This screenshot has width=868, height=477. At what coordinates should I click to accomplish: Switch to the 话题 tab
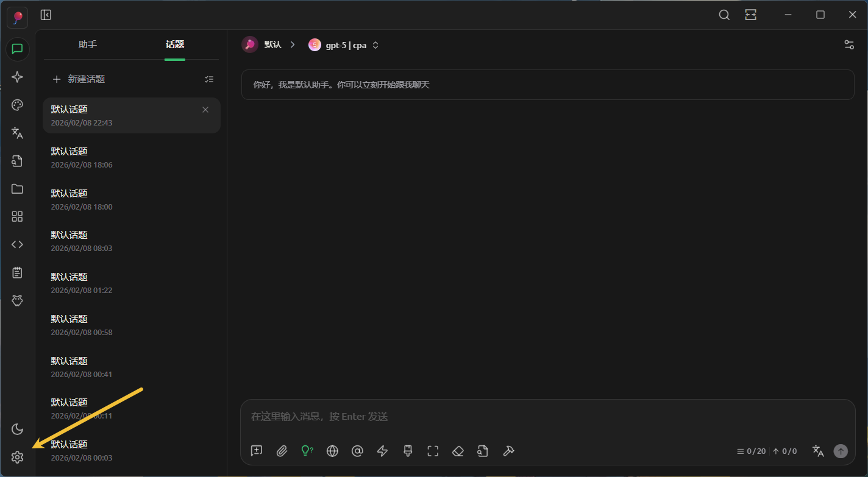click(x=175, y=44)
